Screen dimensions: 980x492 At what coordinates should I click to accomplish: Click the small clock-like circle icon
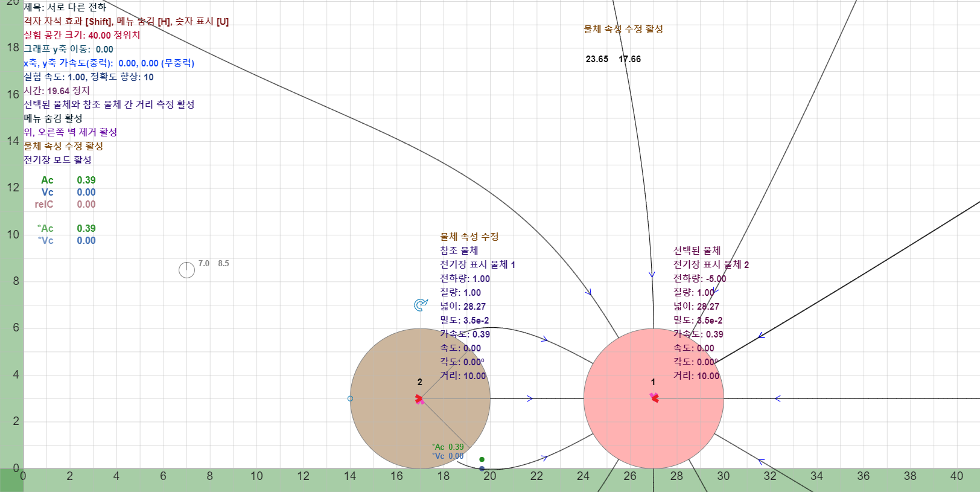[x=187, y=270]
